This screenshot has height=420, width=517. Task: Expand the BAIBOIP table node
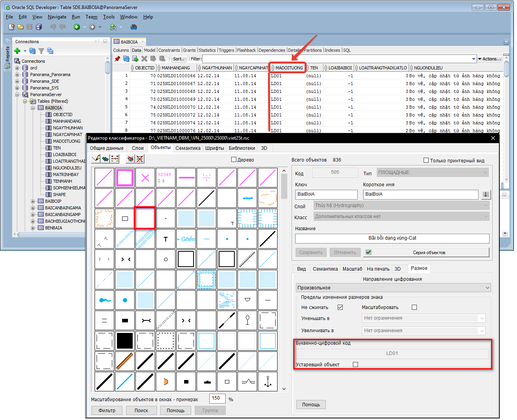(x=33, y=201)
